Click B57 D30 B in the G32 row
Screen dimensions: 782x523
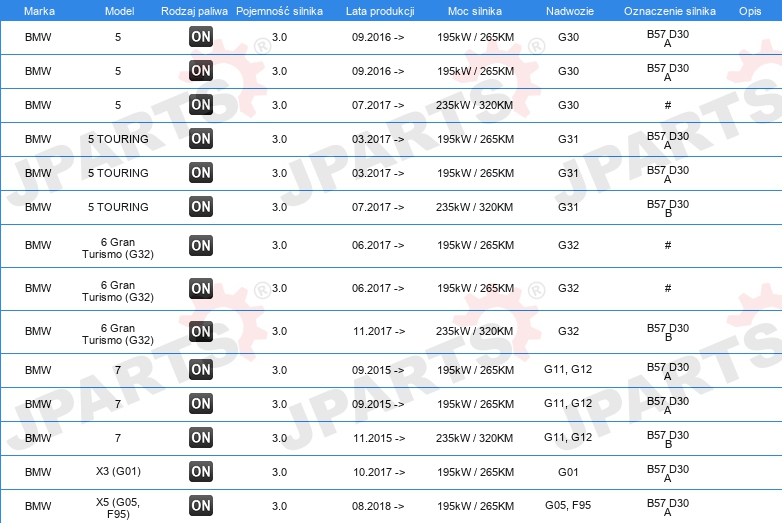point(668,333)
